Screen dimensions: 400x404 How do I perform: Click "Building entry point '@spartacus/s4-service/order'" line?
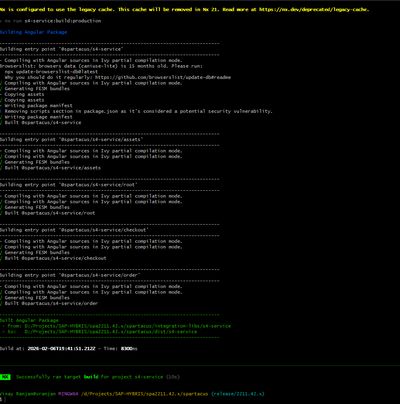[x=70, y=275]
